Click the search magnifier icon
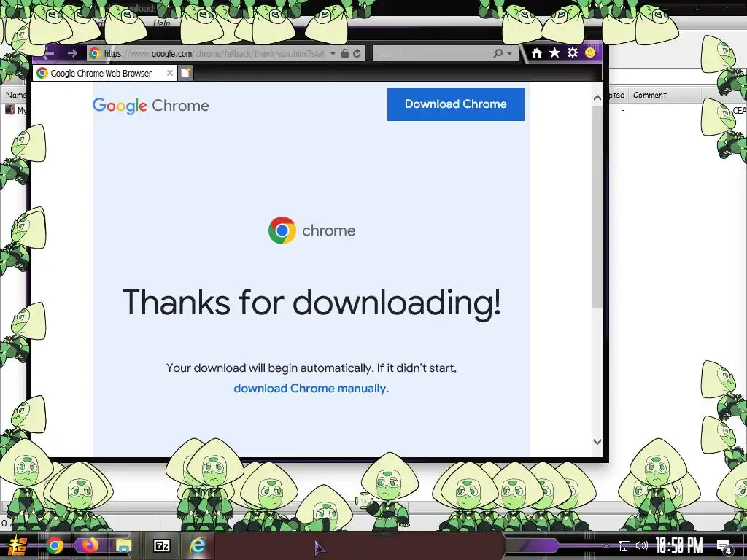 point(498,53)
